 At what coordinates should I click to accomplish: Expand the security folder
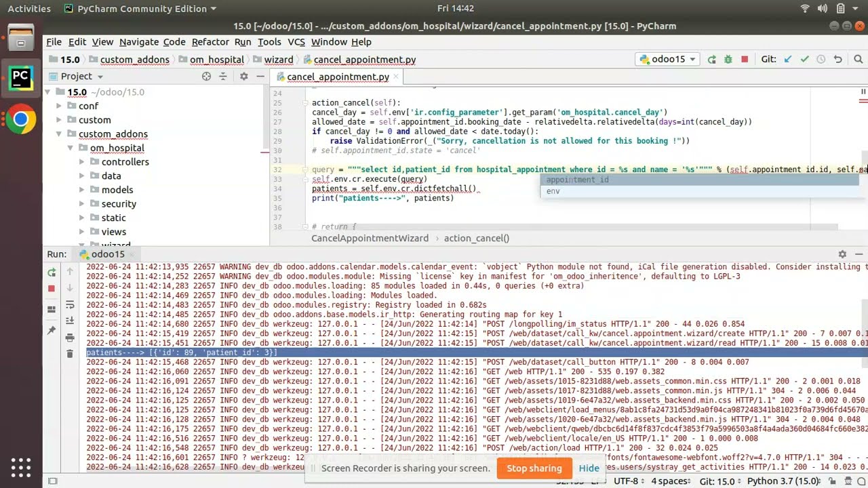coord(82,204)
